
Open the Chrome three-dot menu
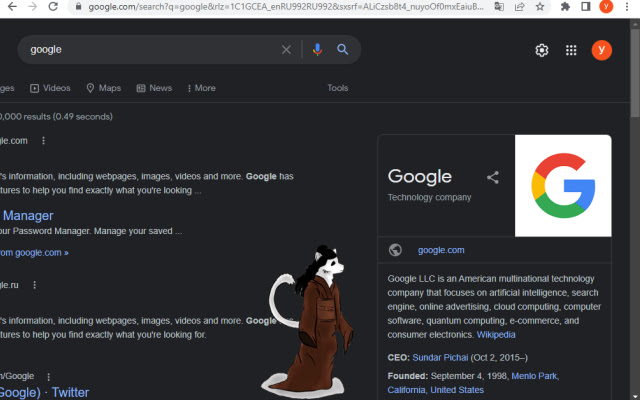click(627, 7)
